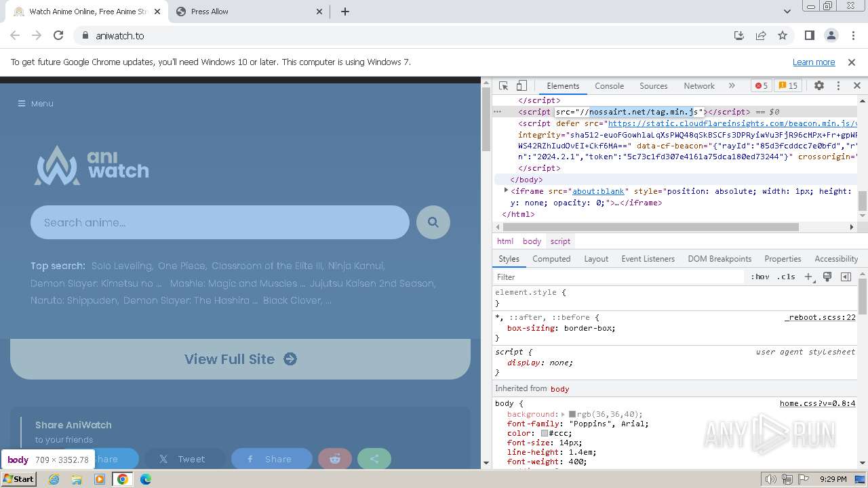
Task: Show more DevTools tabs chevron
Action: (x=732, y=86)
